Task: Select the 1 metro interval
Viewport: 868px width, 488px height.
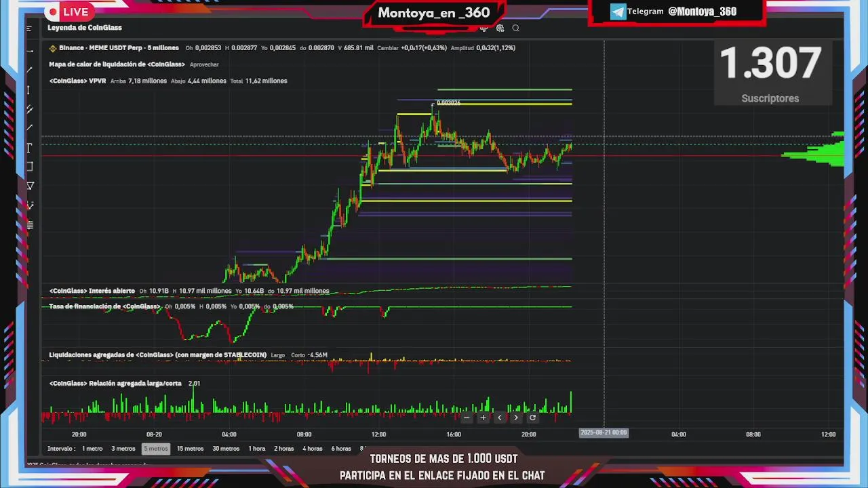Action: point(92,449)
